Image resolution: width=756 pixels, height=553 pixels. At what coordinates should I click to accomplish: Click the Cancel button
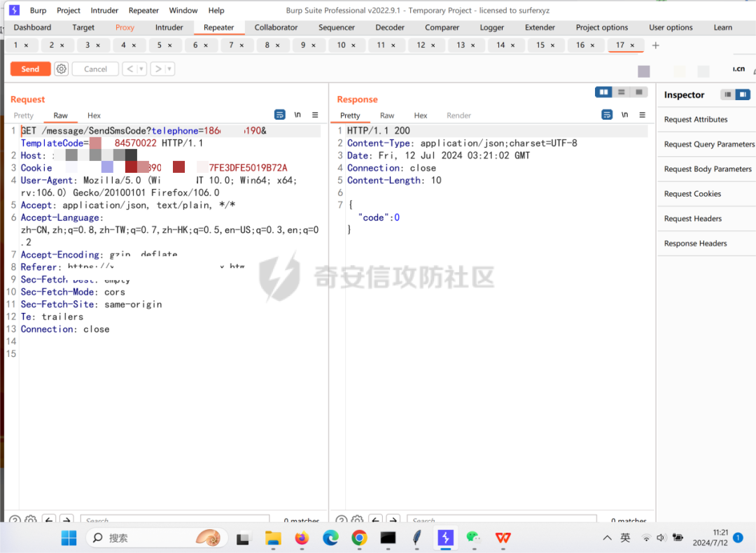[95, 69]
